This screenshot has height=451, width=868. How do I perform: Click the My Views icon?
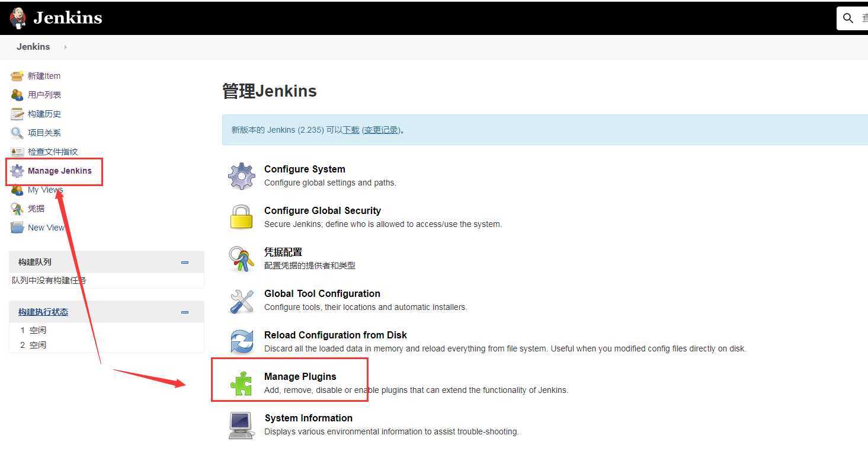(x=17, y=190)
